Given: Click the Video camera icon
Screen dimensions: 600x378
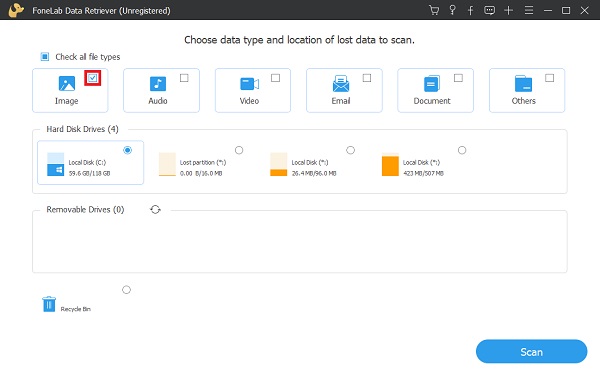Looking at the screenshot, I should coord(249,84).
